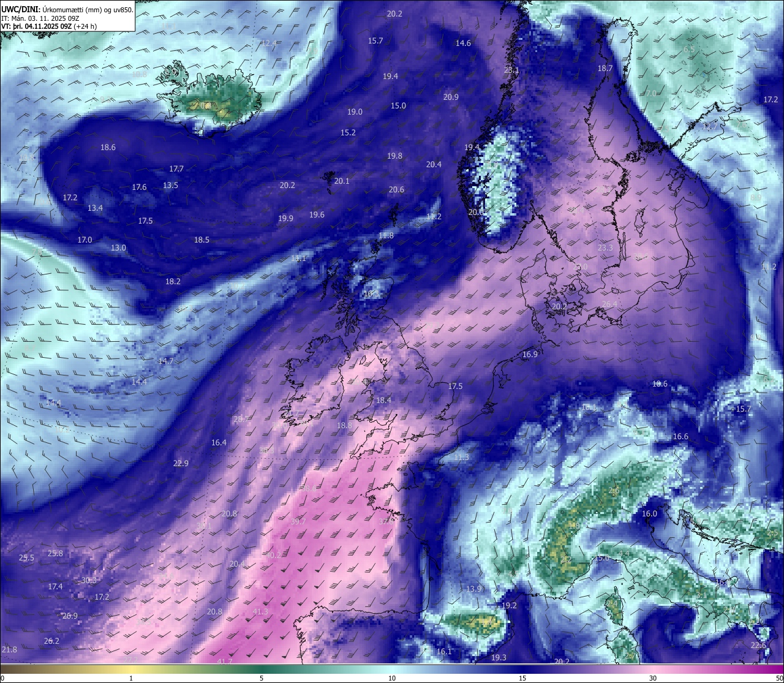Click the UWC/DINI Úrkomumætti title line

[67, 9]
